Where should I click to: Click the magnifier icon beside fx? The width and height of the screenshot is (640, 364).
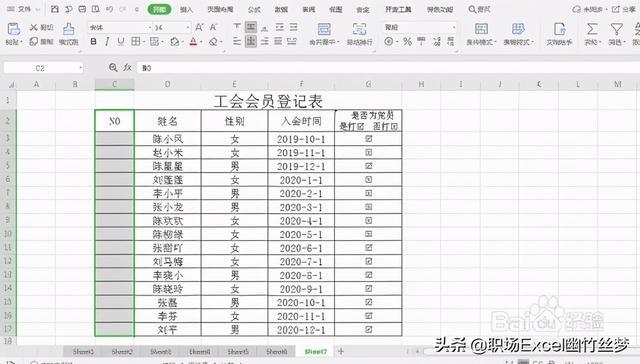point(113,67)
